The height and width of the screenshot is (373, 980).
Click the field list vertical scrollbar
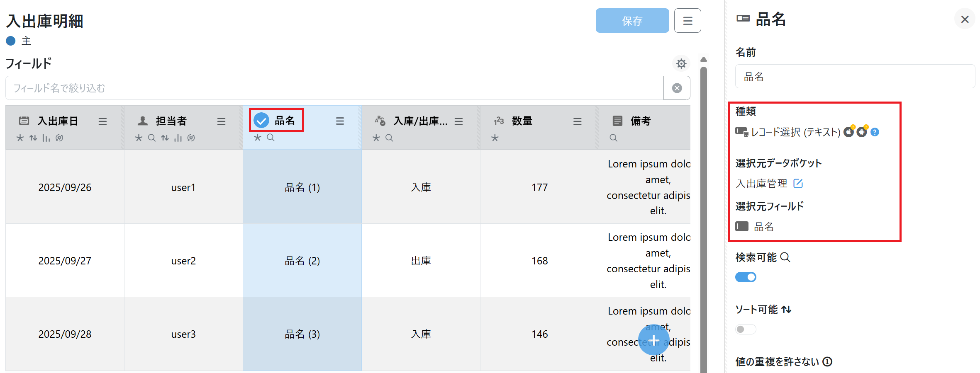tap(703, 207)
